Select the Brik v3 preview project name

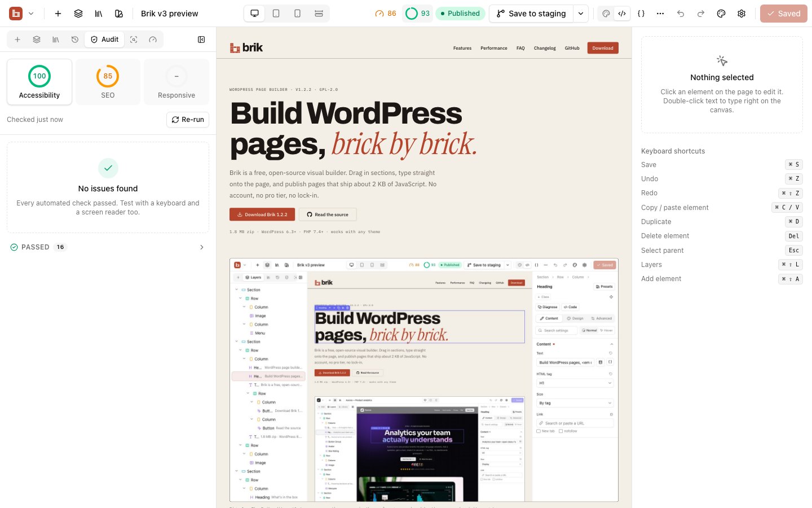coord(170,14)
